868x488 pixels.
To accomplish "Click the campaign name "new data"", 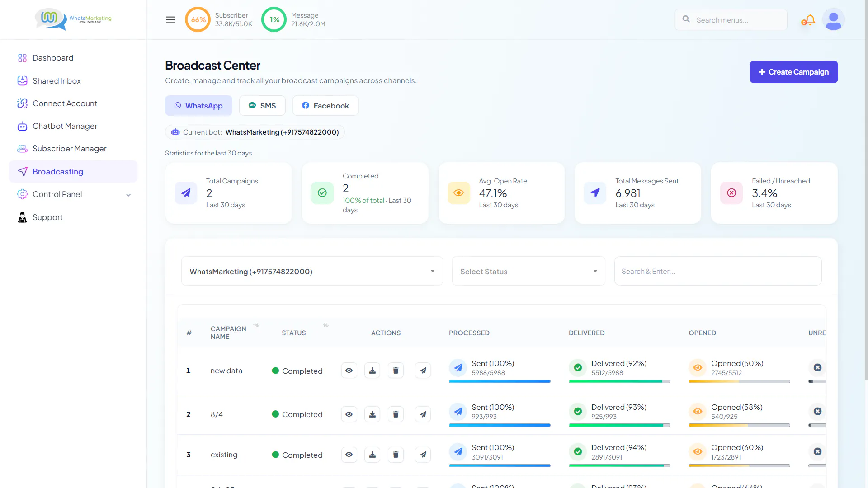I will point(226,371).
